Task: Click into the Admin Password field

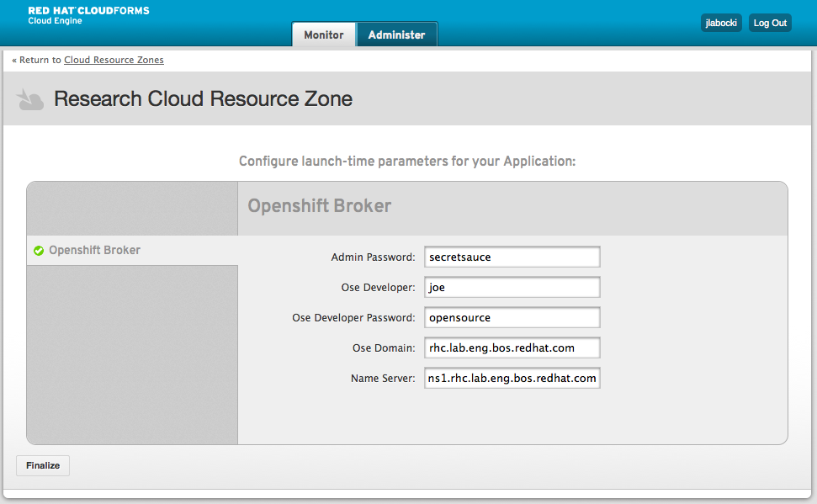Action: coord(512,257)
